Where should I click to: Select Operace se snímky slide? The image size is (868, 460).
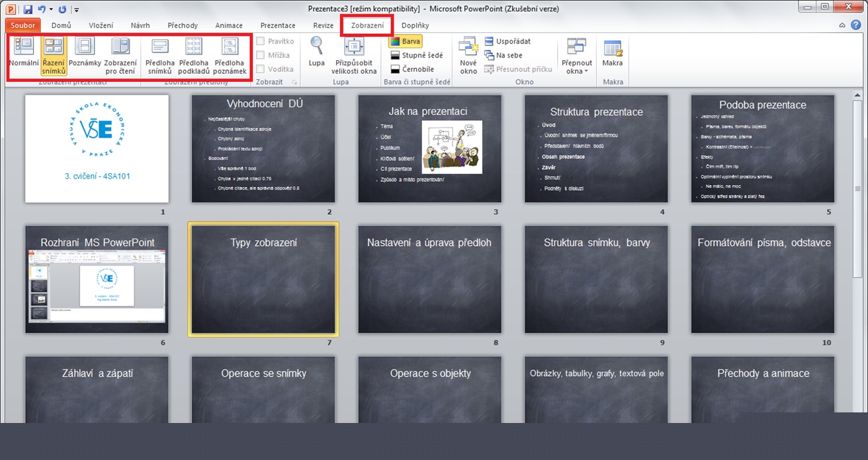(263, 389)
